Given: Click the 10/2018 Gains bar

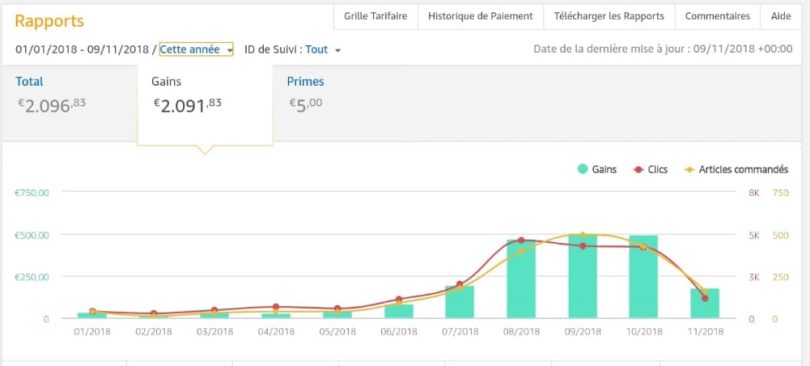Looking at the screenshot, I should (643, 277).
